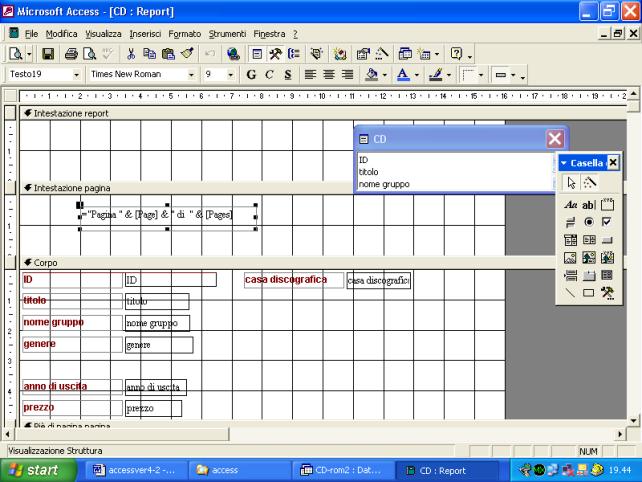Screen dimensions: 642x482
Task: Open the Modifica menu
Action: (x=61, y=34)
